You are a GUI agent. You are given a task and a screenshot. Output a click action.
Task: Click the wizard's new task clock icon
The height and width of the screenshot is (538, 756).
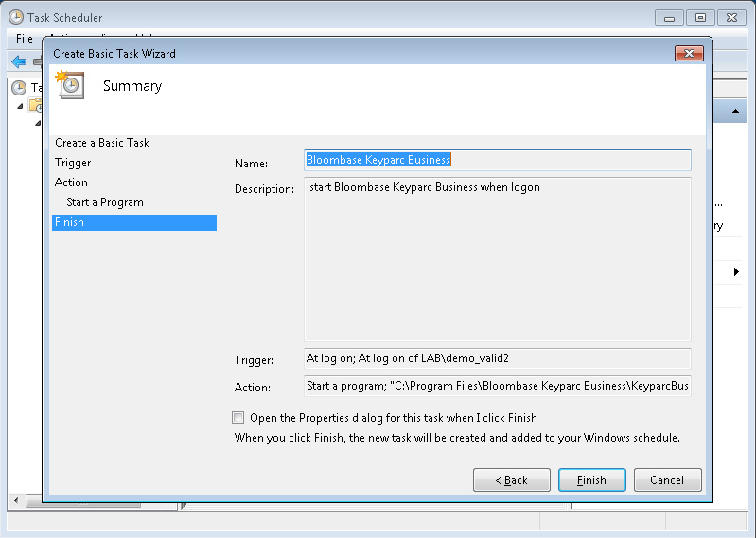click(x=70, y=85)
